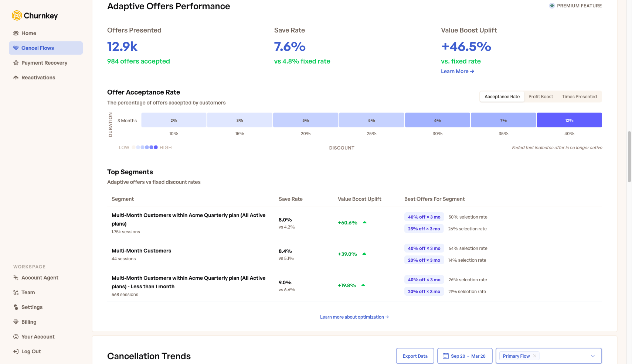Click the Export Data button
The image size is (632, 364).
(415, 356)
